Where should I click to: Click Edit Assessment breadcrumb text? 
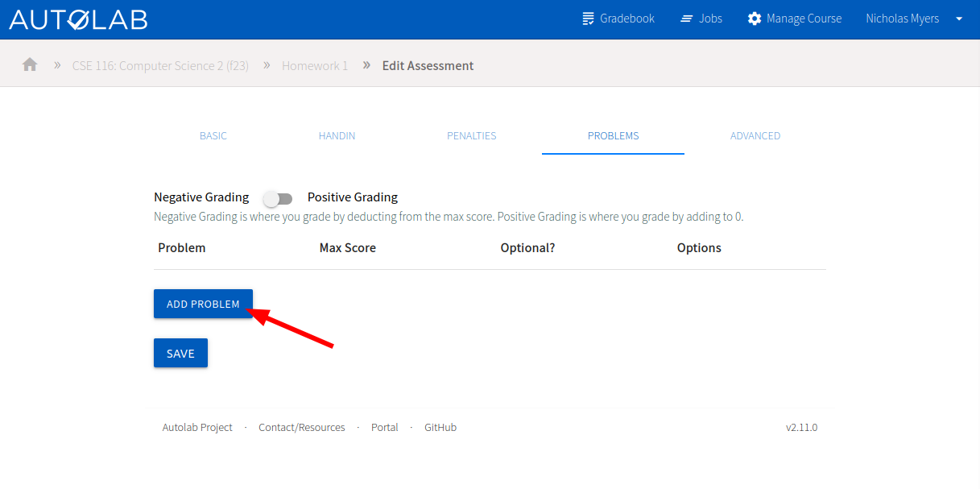tap(428, 65)
